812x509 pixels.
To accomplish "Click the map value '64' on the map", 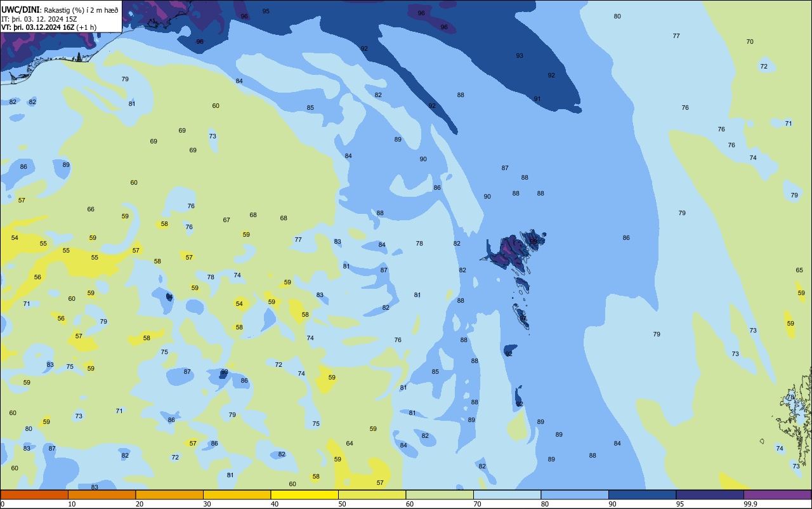I will 350,444.
